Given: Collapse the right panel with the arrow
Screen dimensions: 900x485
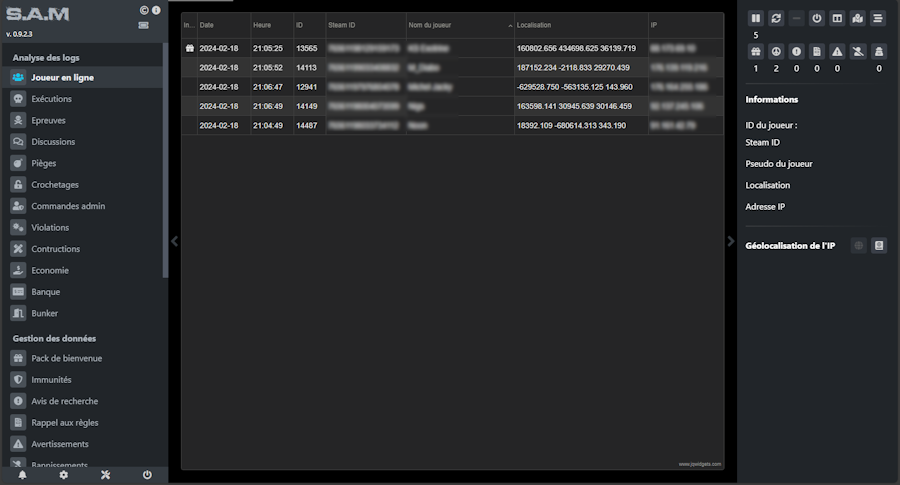Looking at the screenshot, I should tap(730, 241).
